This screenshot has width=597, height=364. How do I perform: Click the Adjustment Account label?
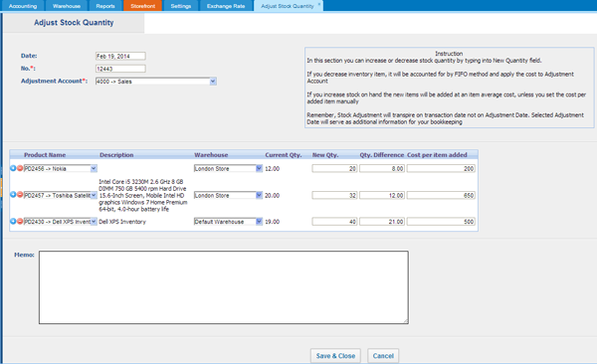coord(54,81)
